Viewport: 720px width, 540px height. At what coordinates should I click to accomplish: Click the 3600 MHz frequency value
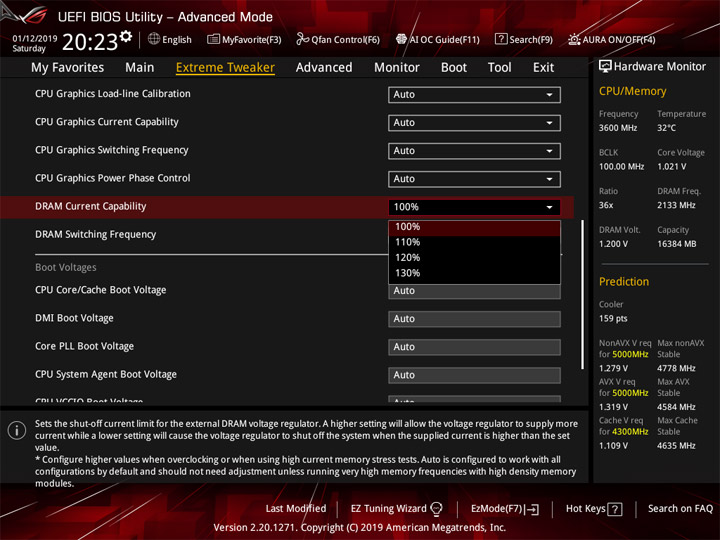pos(618,128)
